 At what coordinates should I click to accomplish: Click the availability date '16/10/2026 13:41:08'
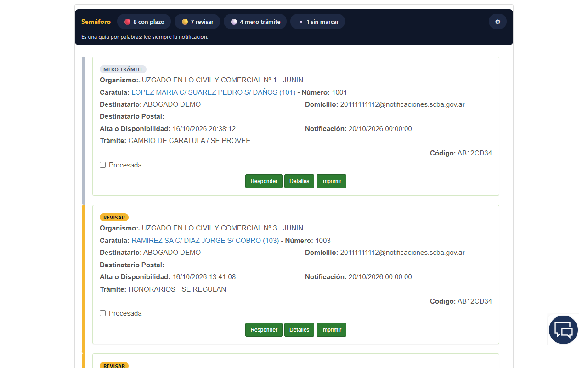(x=204, y=277)
